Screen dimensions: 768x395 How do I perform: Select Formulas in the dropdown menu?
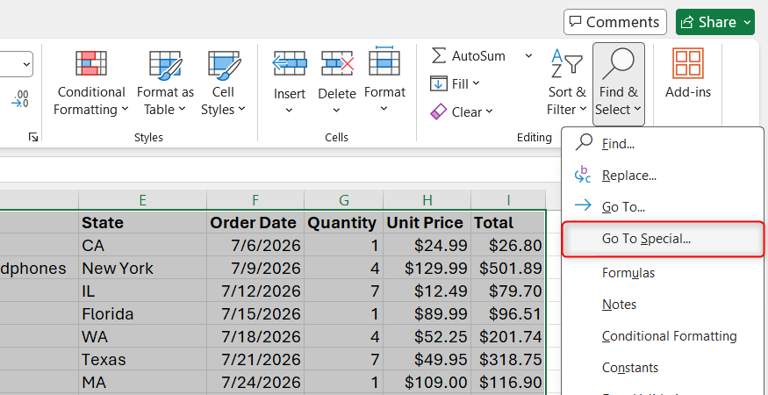click(663, 273)
